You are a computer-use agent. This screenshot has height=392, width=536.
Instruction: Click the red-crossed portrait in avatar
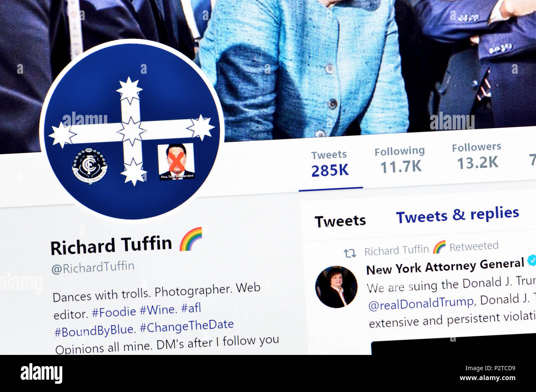pos(176,162)
